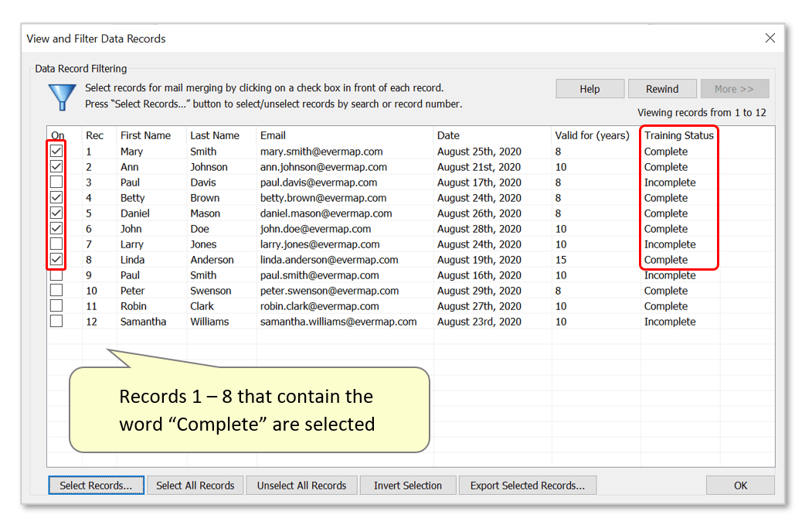Click Incomplete status in Paul Davis row

coord(670,182)
